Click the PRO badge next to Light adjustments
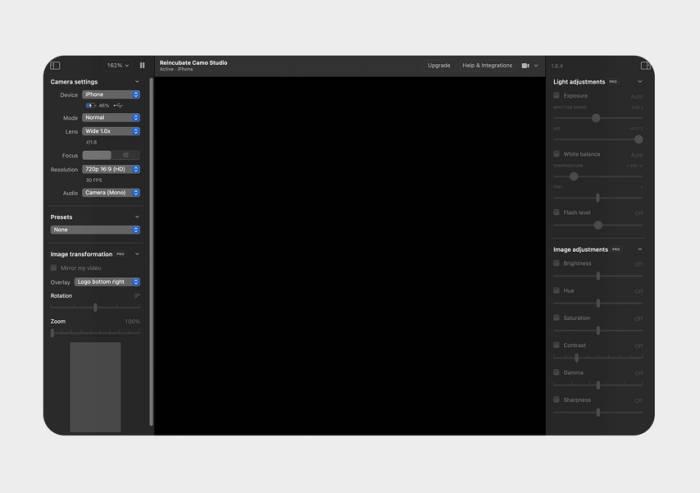 click(613, 81)
